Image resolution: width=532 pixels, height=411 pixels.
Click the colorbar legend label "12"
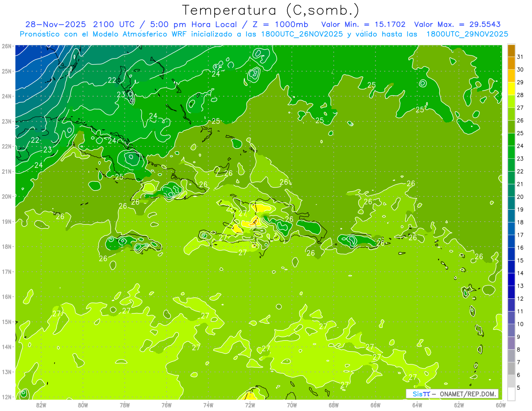(520, 298)
